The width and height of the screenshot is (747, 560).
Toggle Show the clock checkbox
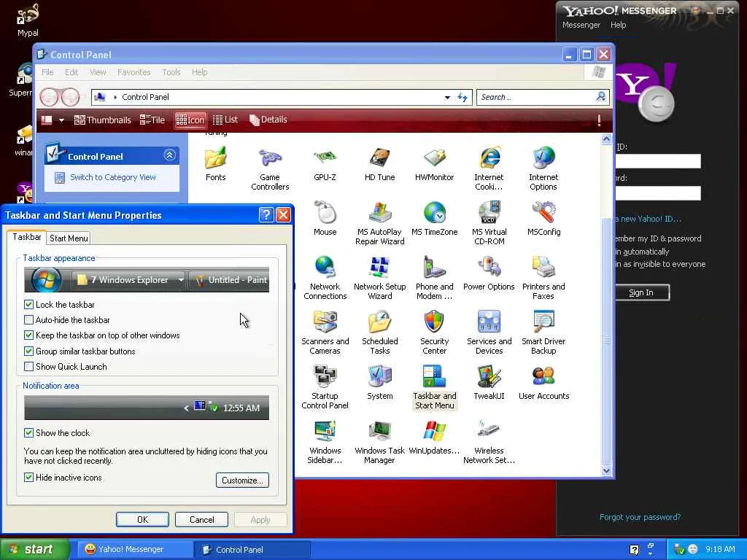pos(28,432)
